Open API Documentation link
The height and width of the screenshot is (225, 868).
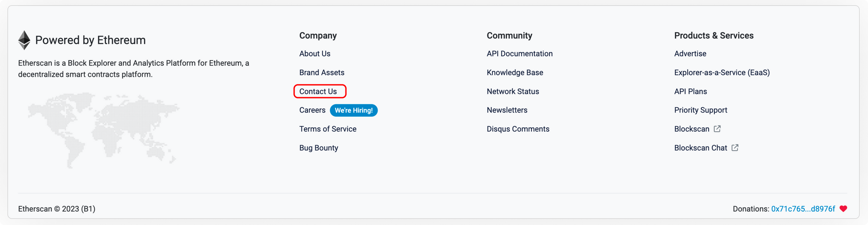pyautogui.click(x=519, y=54)
